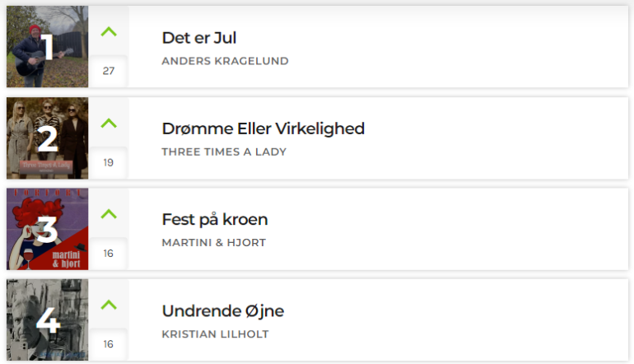
Task: Open song title Det er Jul
Action: tap(199, 38)
